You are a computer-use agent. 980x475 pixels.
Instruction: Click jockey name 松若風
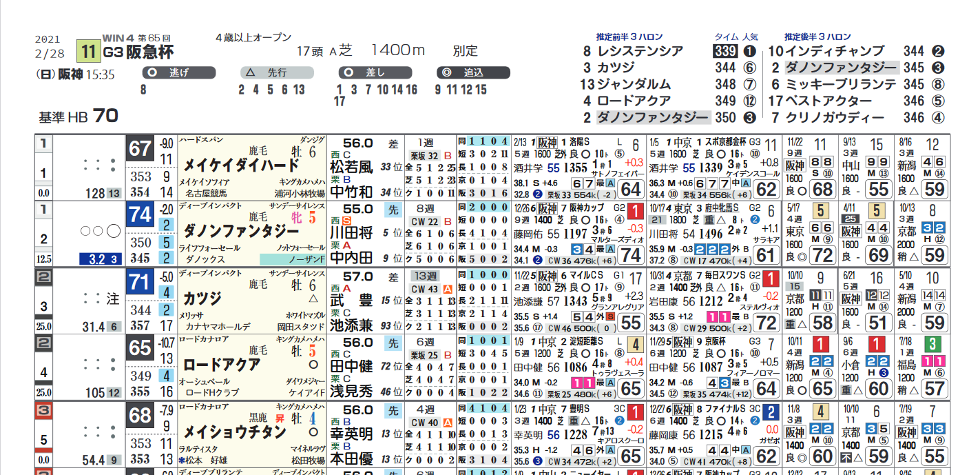(351, 167)
